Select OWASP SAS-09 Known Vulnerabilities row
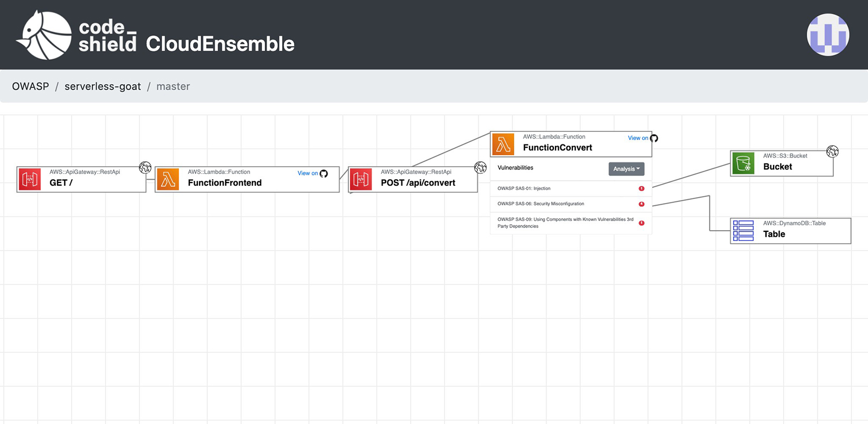The width and height of the screenshot is (868, 424). pos(571,223)
